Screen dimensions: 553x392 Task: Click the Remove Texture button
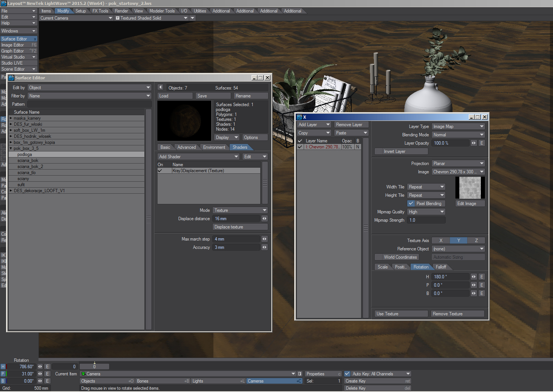(457, 314)
